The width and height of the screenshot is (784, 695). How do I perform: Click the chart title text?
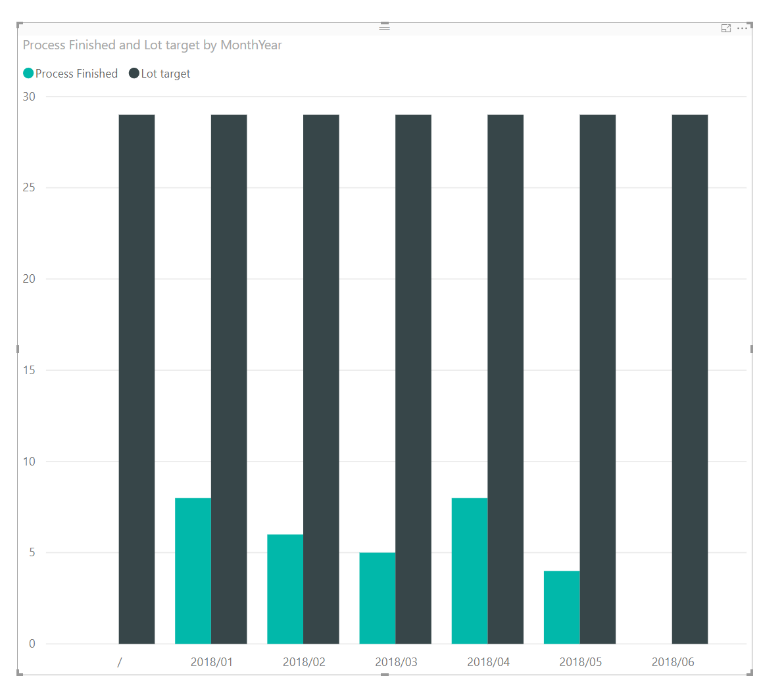[x=153, y=45]
